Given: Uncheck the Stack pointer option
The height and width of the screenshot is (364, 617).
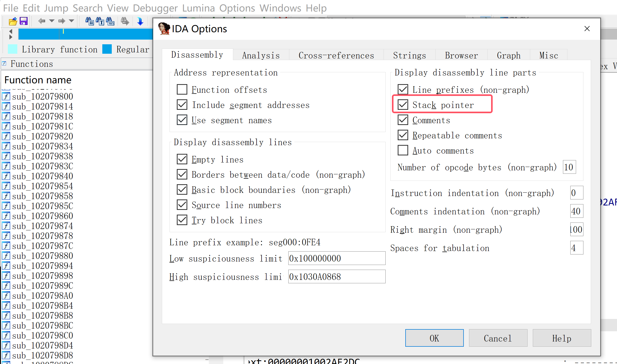Looking at the screenshot, I should 403,105.
